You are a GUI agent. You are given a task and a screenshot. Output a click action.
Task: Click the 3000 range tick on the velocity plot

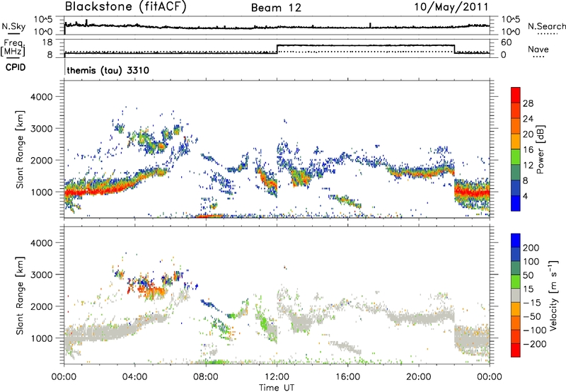point(41,275)
